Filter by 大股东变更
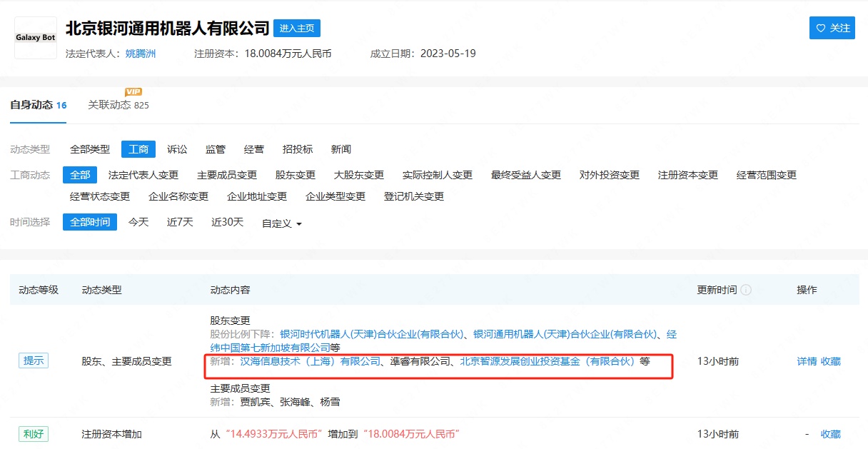This screenshot has width=868, height=449. (x=359, y=175)
